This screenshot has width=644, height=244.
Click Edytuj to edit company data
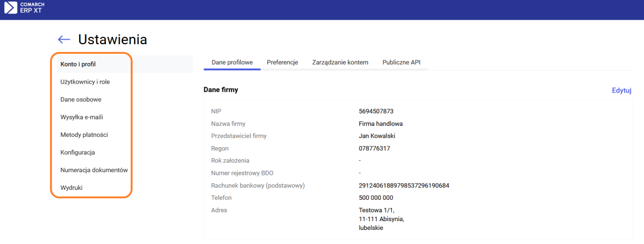point(621,91)
